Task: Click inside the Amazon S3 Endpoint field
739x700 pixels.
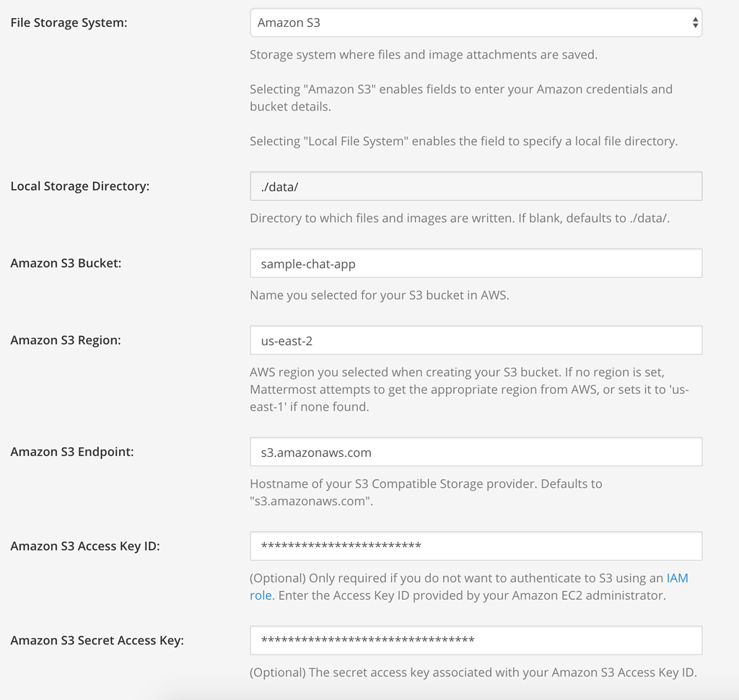Action: 475,451
